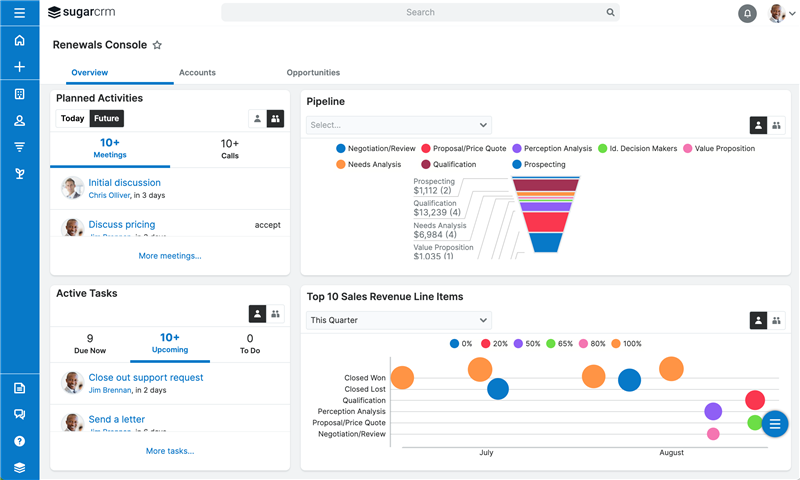Open the blue floating actions menu button
Viewport: 800px width, 480px height.
point(774,424)
